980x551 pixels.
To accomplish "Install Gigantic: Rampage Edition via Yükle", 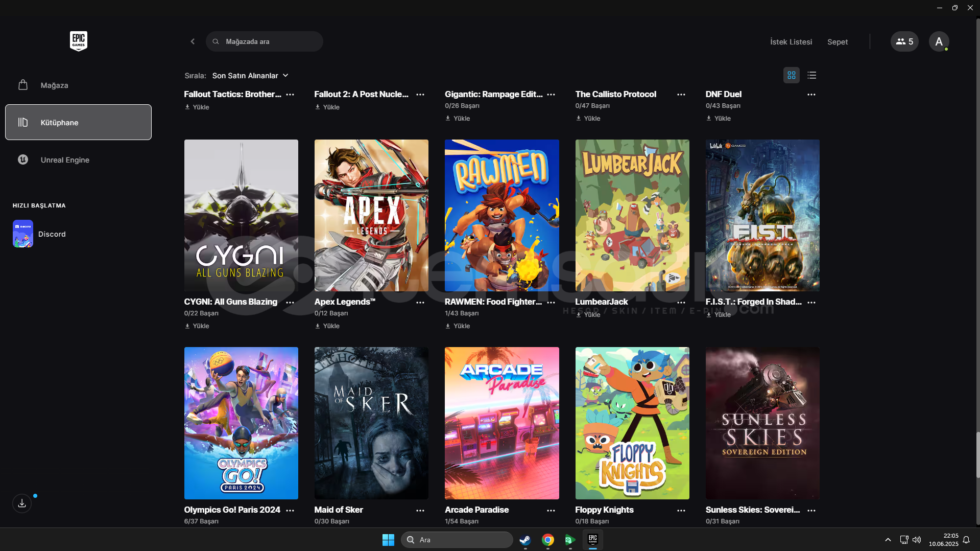I will coord(458,118).
